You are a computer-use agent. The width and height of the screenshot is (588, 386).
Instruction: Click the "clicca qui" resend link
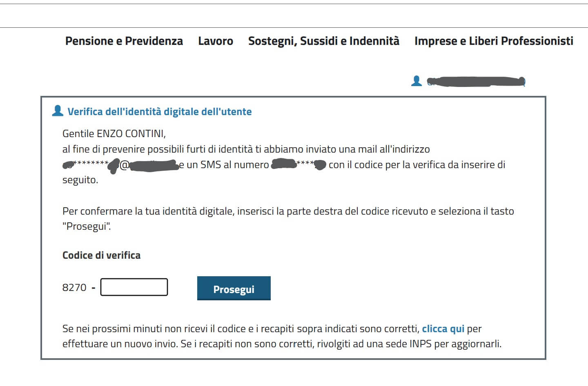pyautogui.click(x=443, y=329)
